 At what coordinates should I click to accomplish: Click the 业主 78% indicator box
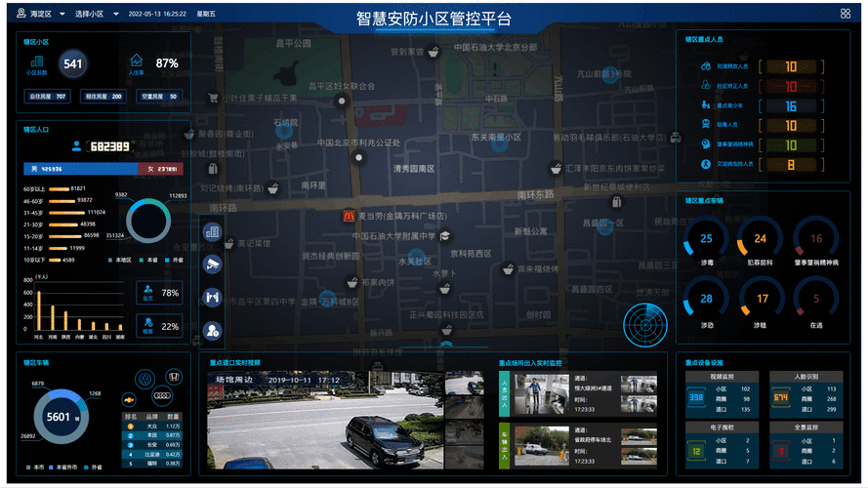point(160,293)
